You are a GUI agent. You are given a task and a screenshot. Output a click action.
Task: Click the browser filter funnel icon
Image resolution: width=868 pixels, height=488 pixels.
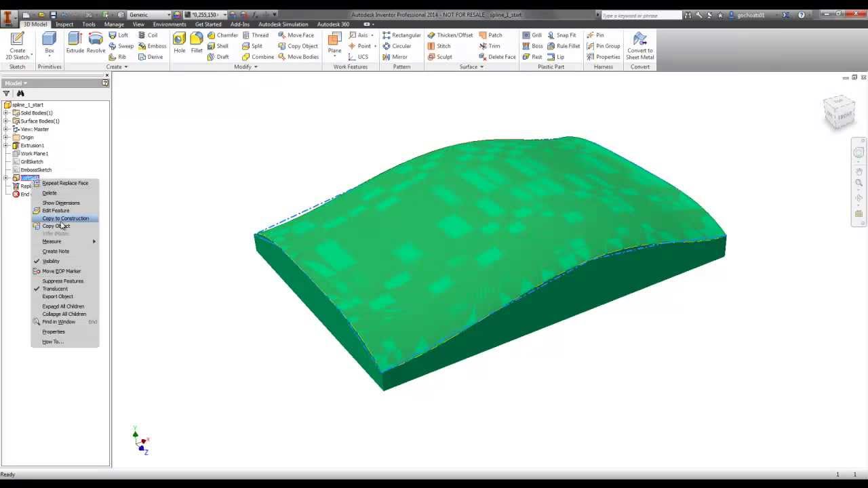pos(6,94)
